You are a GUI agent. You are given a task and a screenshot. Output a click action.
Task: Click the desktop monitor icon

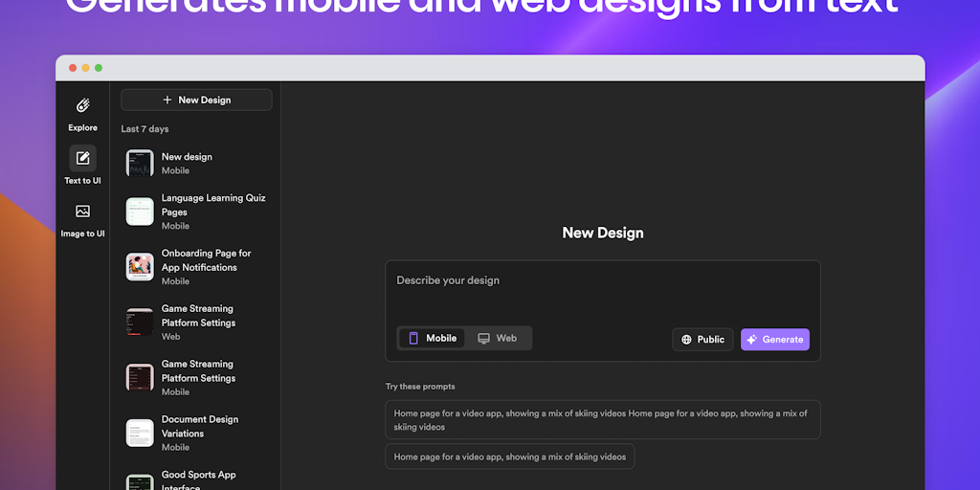coord(483,338)
